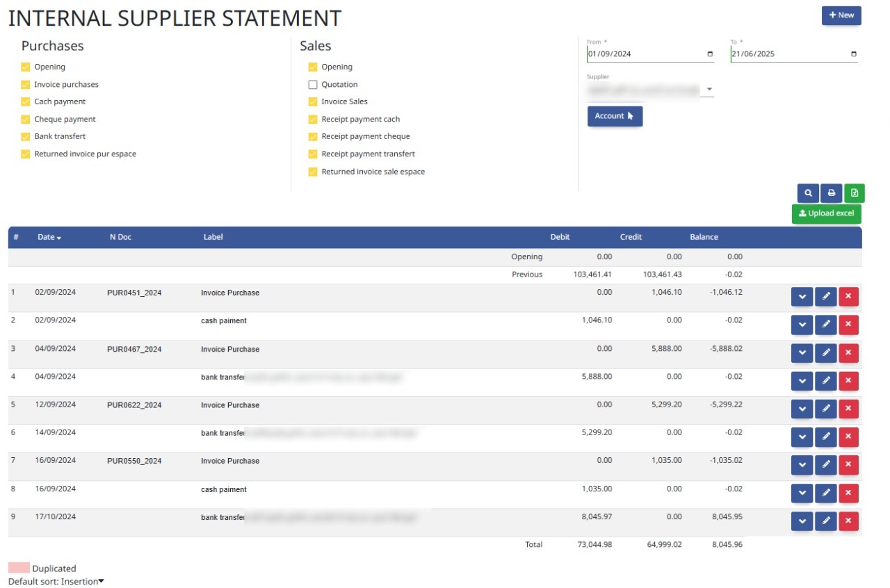Expand the 17/10/2024 bank transfer row
The image size is (890, 588).
coord(802,521)
